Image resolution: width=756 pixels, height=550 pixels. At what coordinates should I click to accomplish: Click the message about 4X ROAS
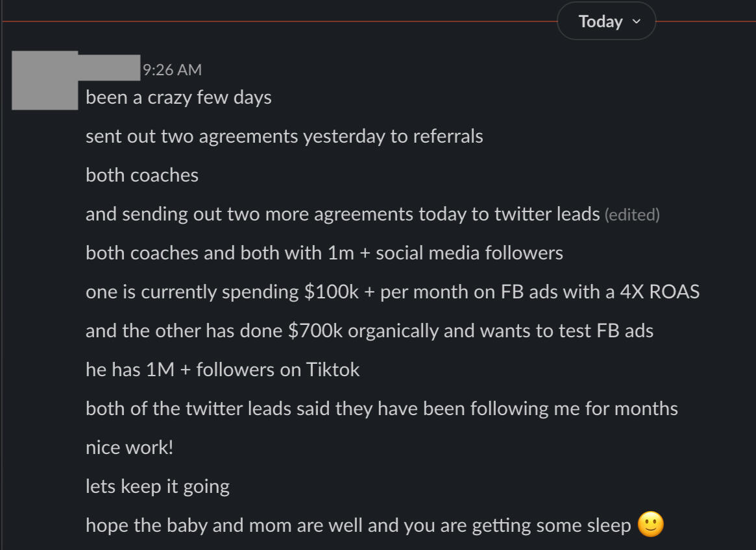(393, 292)
